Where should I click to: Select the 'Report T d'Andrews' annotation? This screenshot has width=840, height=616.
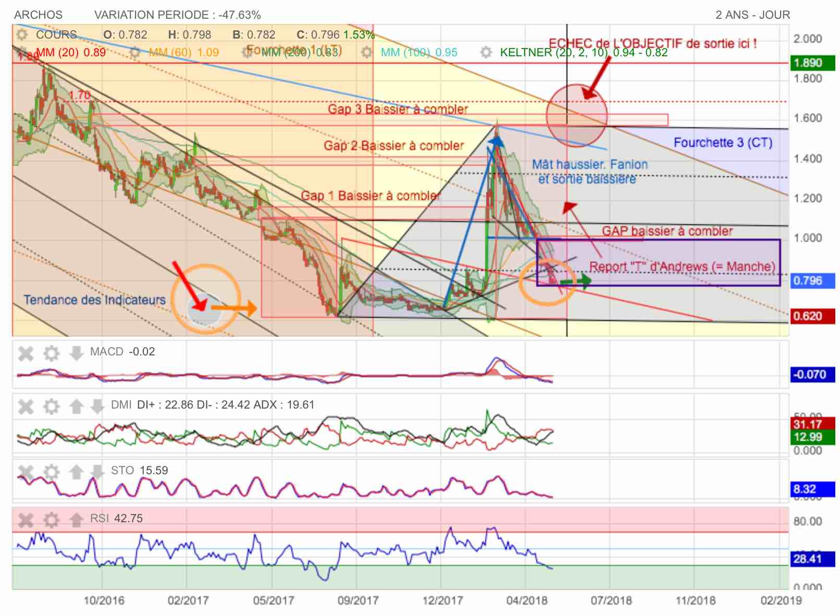682,266
